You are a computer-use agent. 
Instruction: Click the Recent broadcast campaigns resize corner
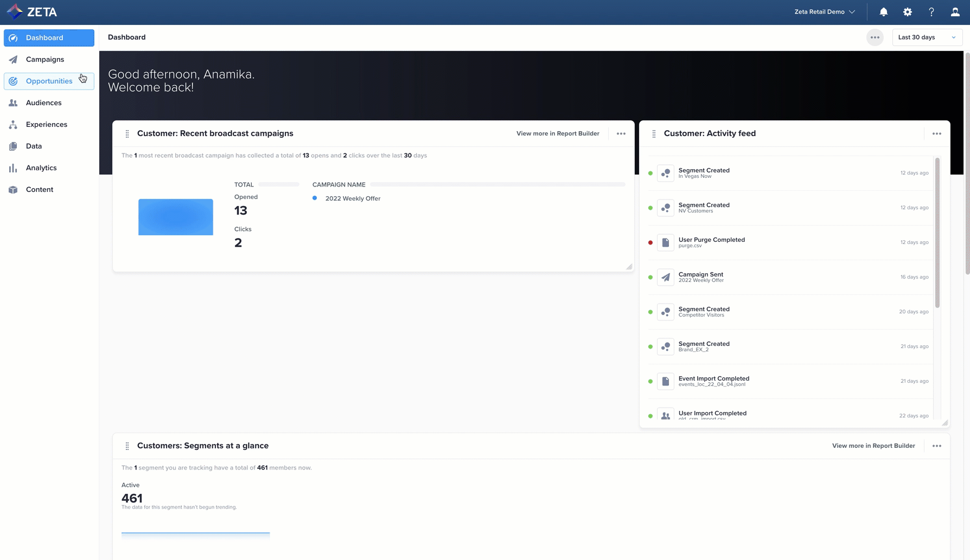click(629, 267)
